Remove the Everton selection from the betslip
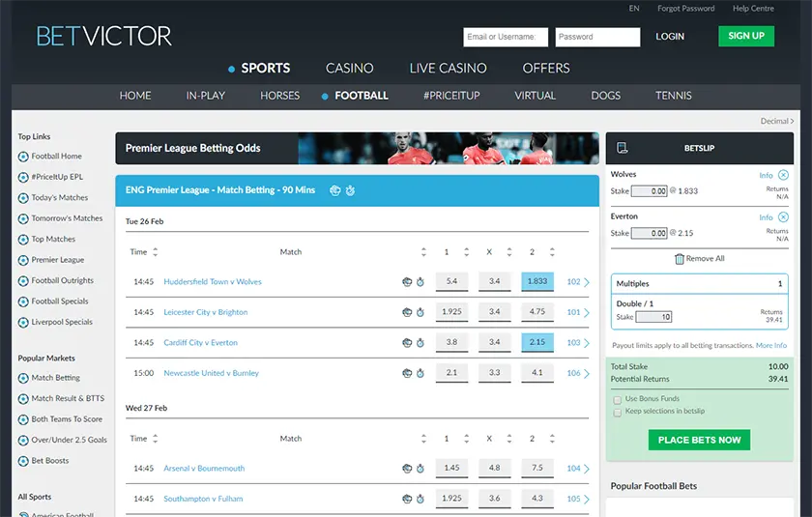Screen dimensions: 812x517 784,216
